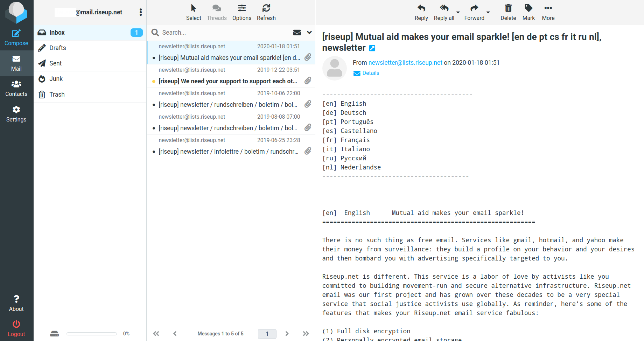The image size is (644, 341).
Task: Click the disk quota usage bar
Action: [92, 334]
